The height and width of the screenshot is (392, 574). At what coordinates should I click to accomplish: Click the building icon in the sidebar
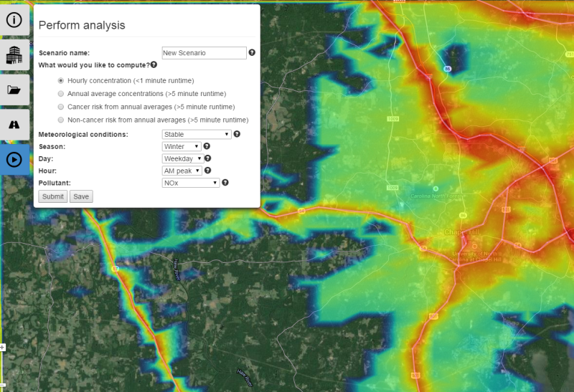click(x=14, y=54)
